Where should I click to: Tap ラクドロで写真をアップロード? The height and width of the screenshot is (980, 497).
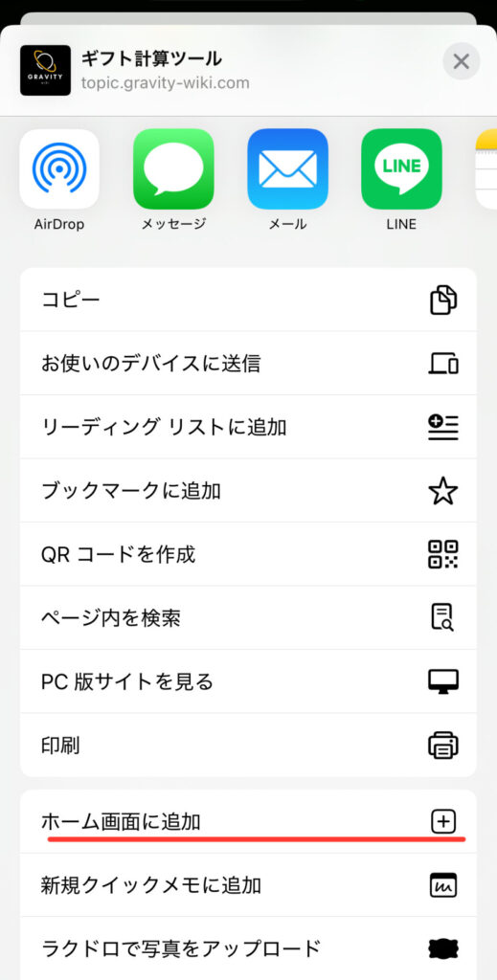[x=248, y=948]
